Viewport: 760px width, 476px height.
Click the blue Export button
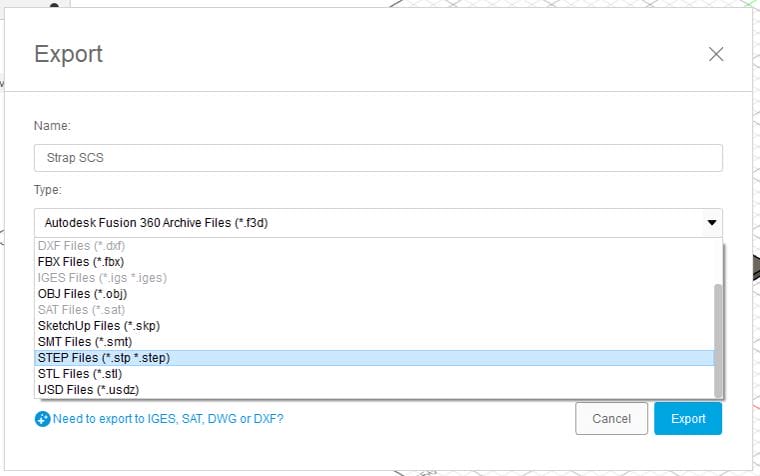coord(688,419)
